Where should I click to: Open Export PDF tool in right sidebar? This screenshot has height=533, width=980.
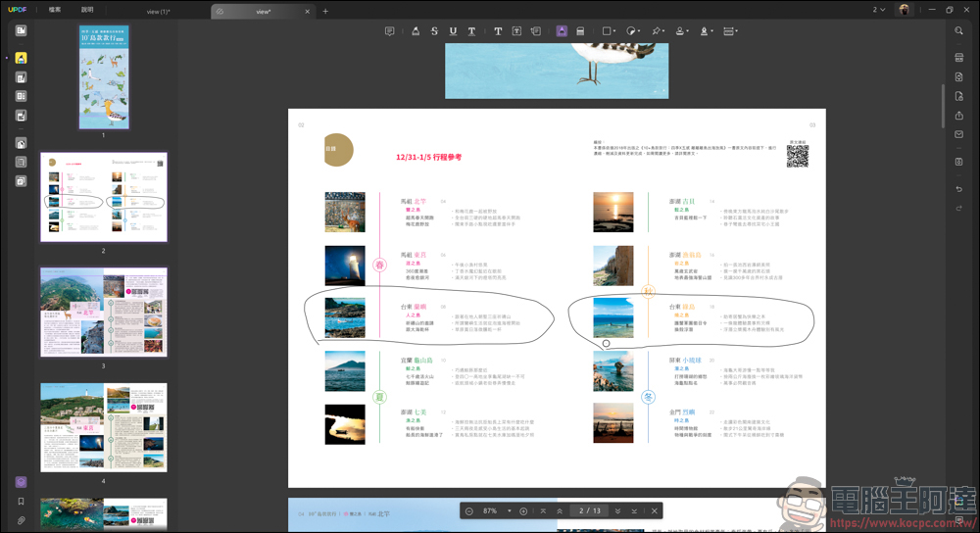[x=958, y=76]
